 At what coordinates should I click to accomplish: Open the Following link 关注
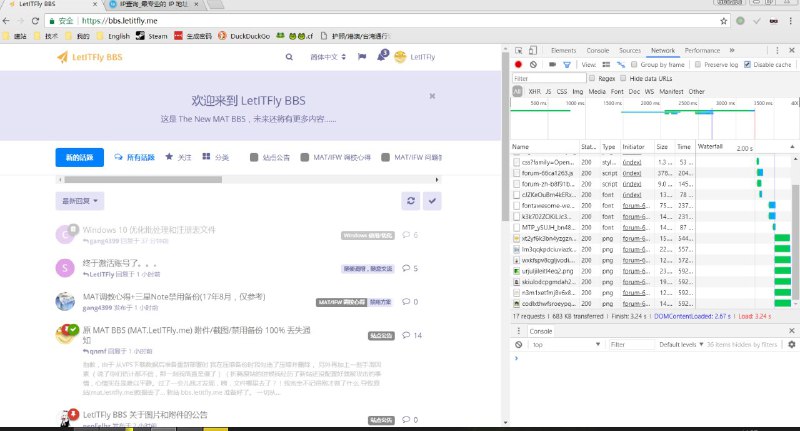(x=178, y=157)
